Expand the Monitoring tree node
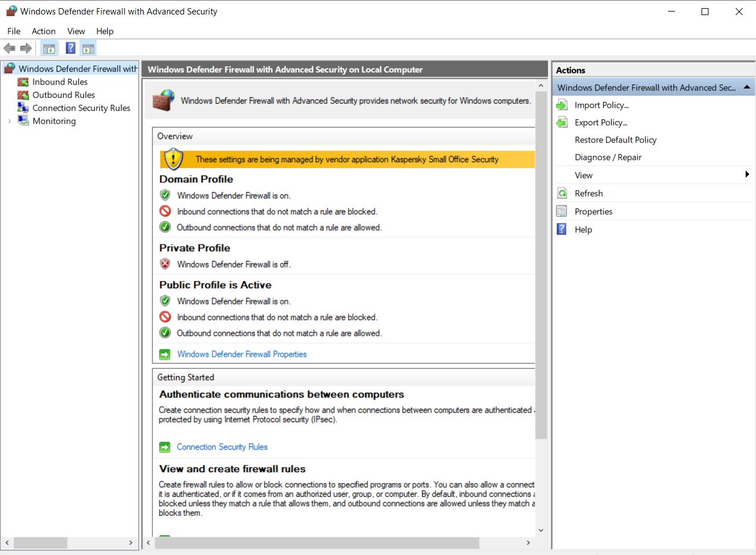The width and height of the screenshot is (756, 555). point(9,121)
